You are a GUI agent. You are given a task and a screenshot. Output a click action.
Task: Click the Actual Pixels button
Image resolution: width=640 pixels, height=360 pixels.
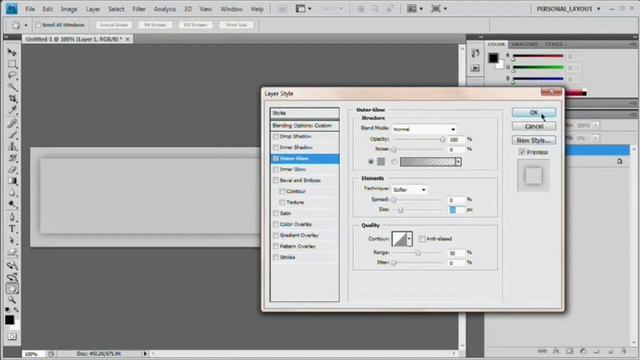click(114, 25)
